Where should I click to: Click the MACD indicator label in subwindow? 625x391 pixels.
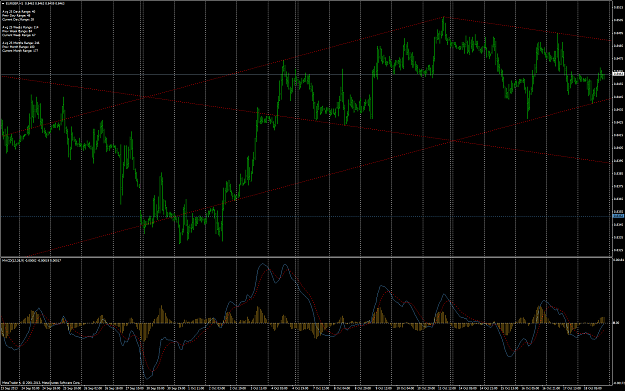pyautogui.click(x=31, y=260)
